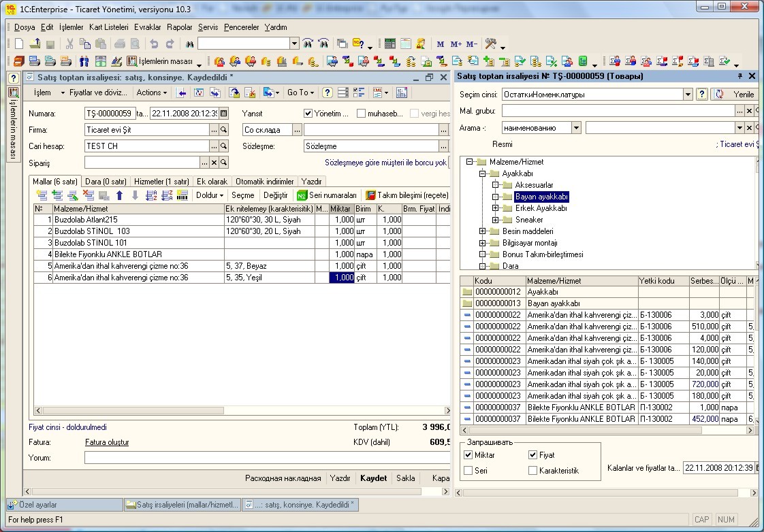
Task: Click calendar picker icon next to date field
Action: (223, 114)
